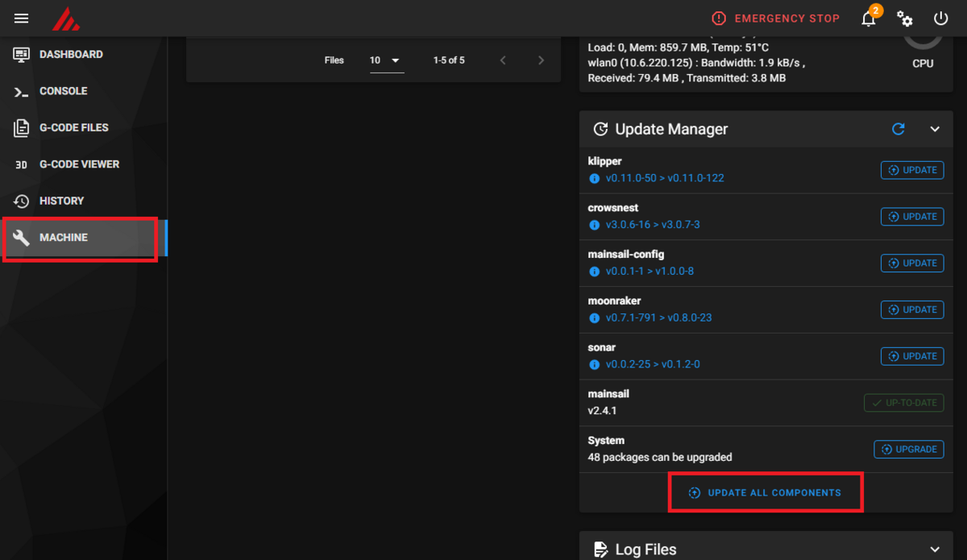Click sonar version v0.0.2-25 > v0.1.2-0
967x560 pixels.
pyautogui.click(x=653, y=364)
